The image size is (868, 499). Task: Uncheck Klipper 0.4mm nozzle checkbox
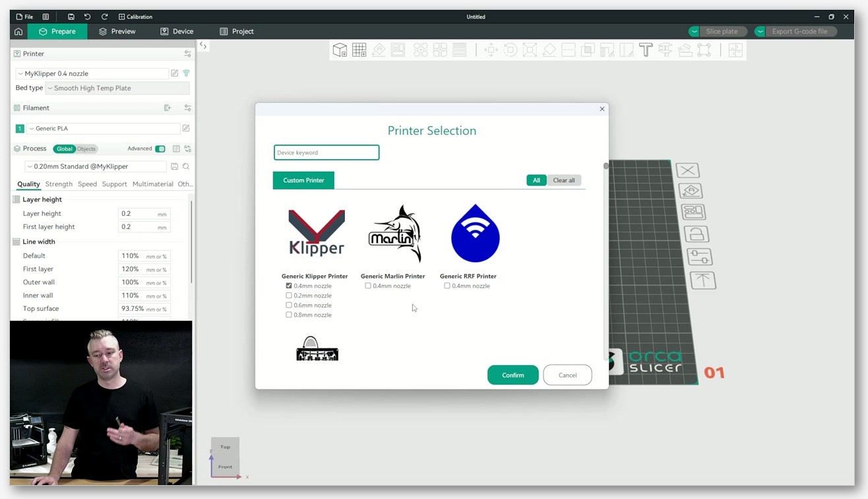289,286
